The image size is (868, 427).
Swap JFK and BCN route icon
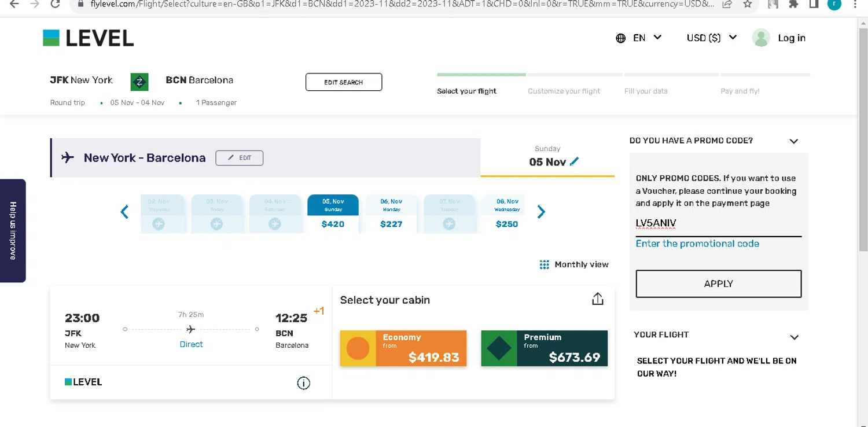(x=139, y=82)
